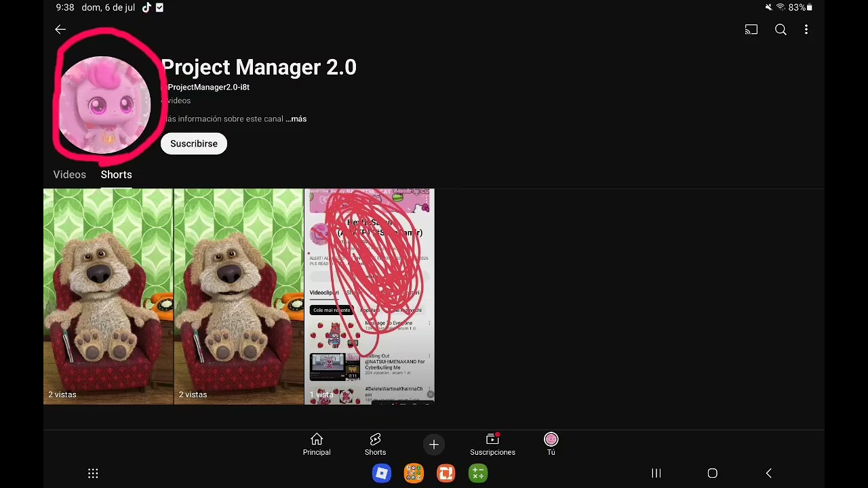Open the short with 1 vista
This screenshot has width=868, height=488.
(x=370, y=296)
